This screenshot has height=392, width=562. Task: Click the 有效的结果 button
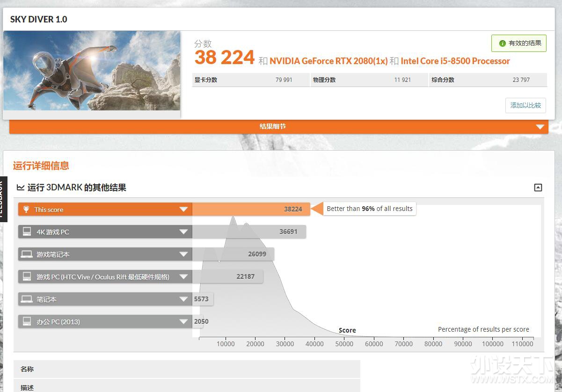click(x=519, y=44)
